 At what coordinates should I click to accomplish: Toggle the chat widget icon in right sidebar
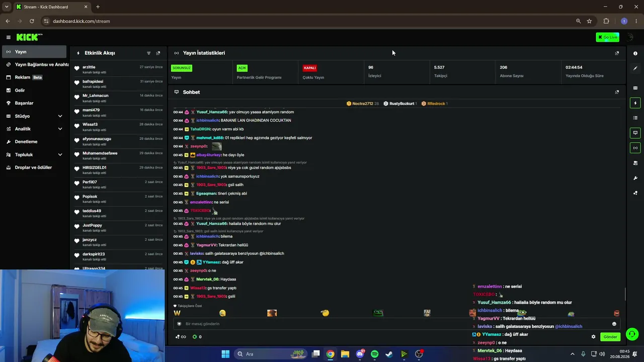click(x=635, y=133)
